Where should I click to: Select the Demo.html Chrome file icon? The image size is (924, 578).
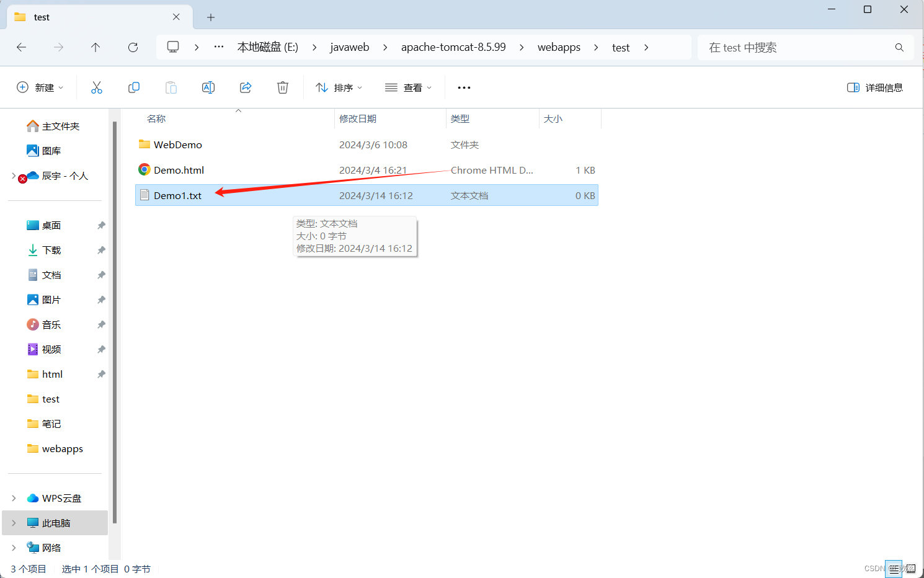(x=144, y=170)
